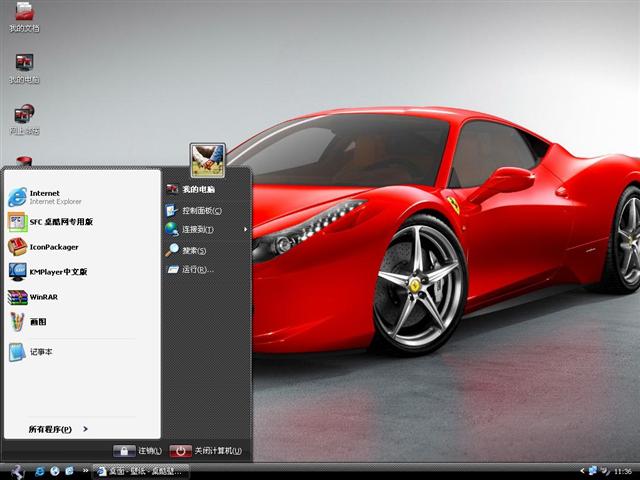Screen dimensions: 640x480
Task: Expand the 连接到(T) submenu arrow
Action: [245, 229]
